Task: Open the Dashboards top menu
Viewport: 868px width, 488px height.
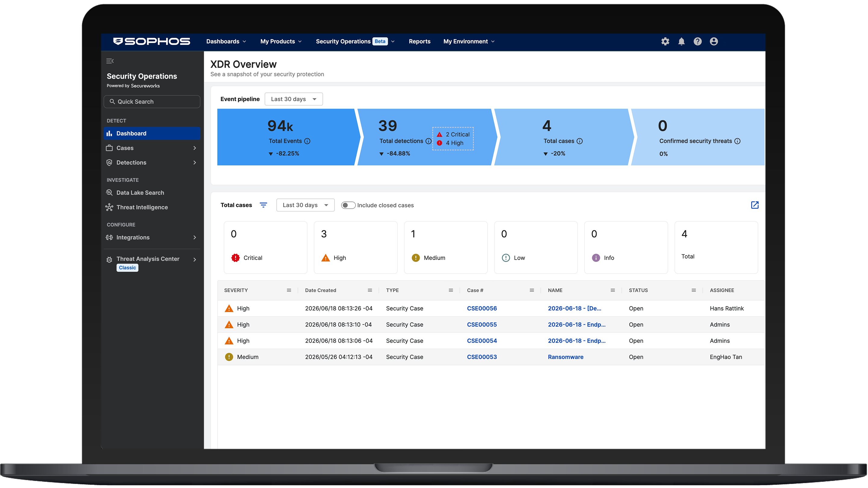Action: click(x=226, y=42)
